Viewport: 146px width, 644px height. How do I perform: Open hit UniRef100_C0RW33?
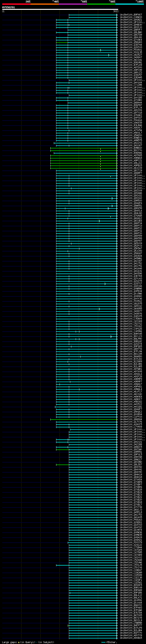pyautogui.click(x=131, y=17)
